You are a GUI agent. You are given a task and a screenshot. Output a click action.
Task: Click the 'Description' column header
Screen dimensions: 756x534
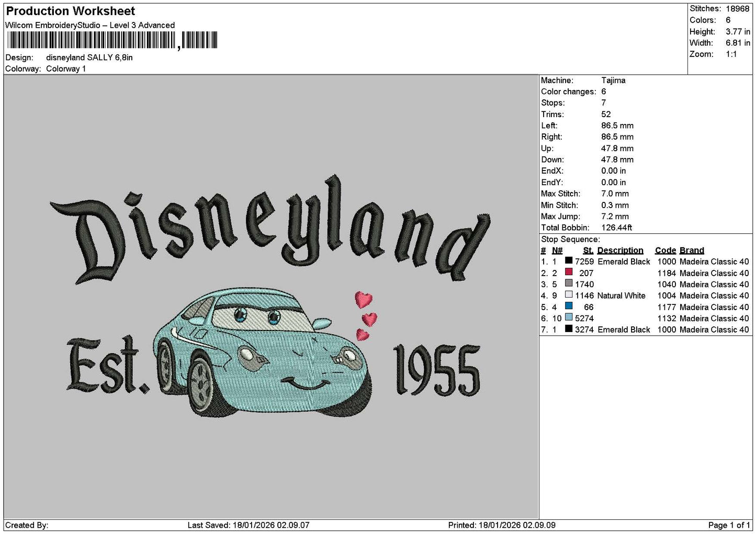620,251
